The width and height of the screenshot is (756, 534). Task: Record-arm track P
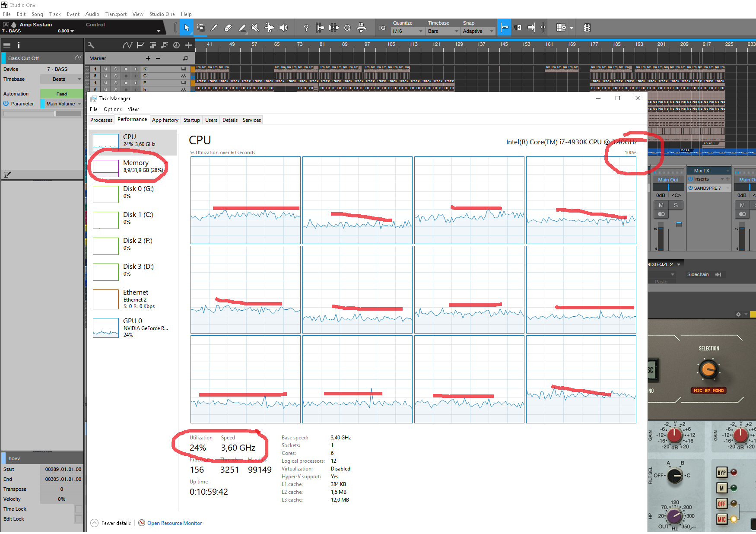click(126, 83)
